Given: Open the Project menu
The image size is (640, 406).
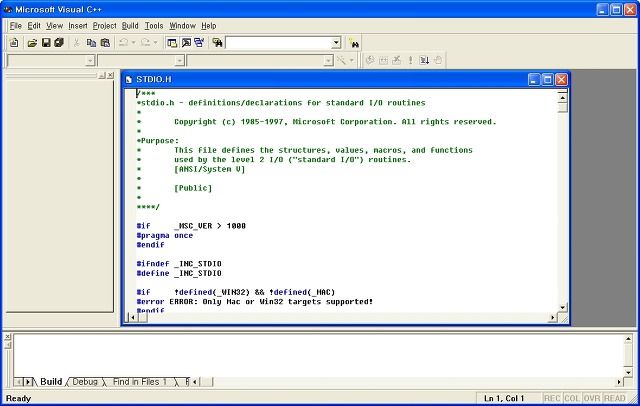Looking at the screenshot, I should coord(104,26).
